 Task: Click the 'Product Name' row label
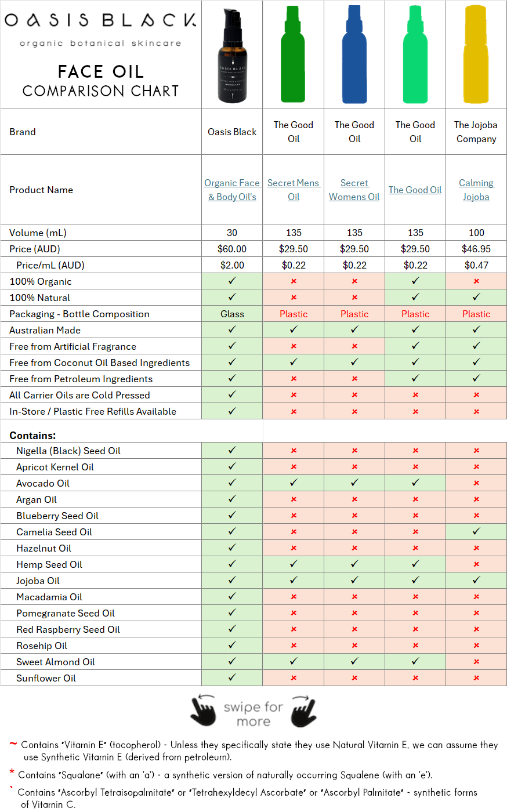pyautogui.click(x=41, y=190)
